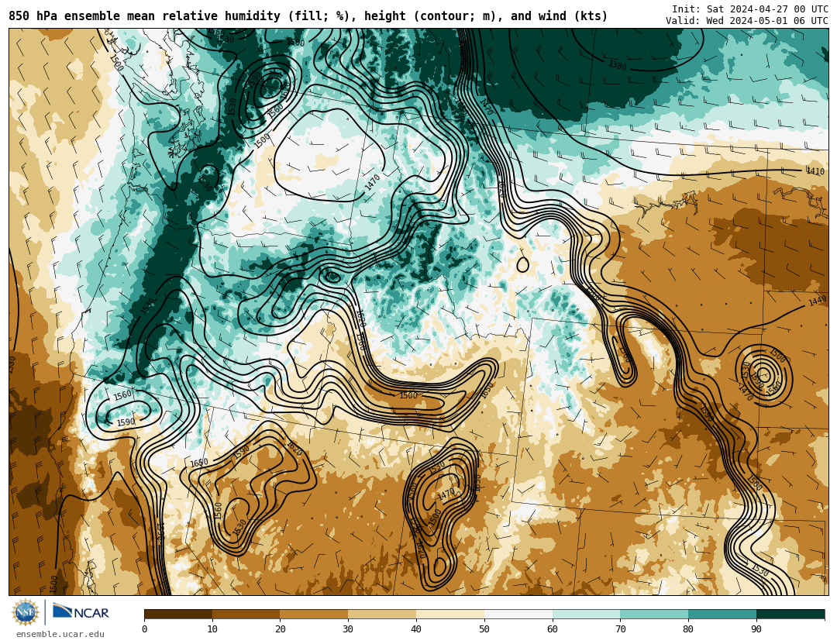This screenshot has height=644, width=837.
Task: Click the colorbar tick label 50
Action: (x=484, y=629)
